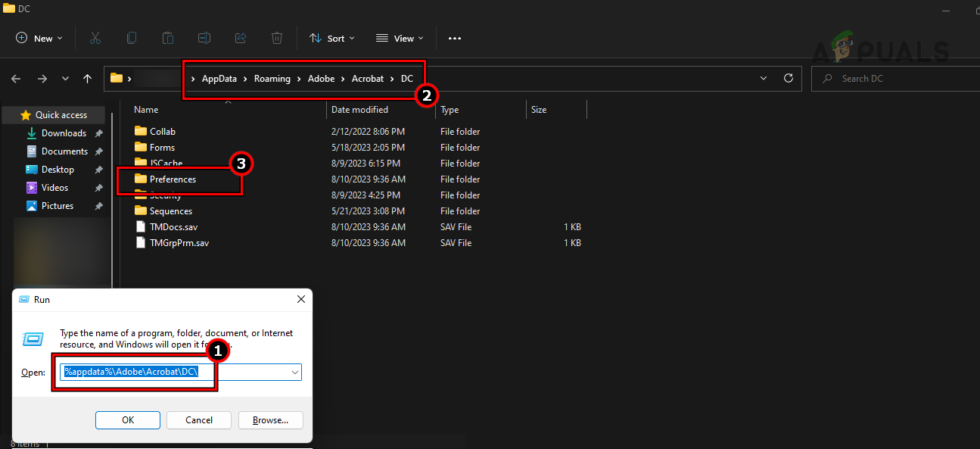Open the Preferences folder
This screenshot has height=449, width=980.
[x=171, y=179]
